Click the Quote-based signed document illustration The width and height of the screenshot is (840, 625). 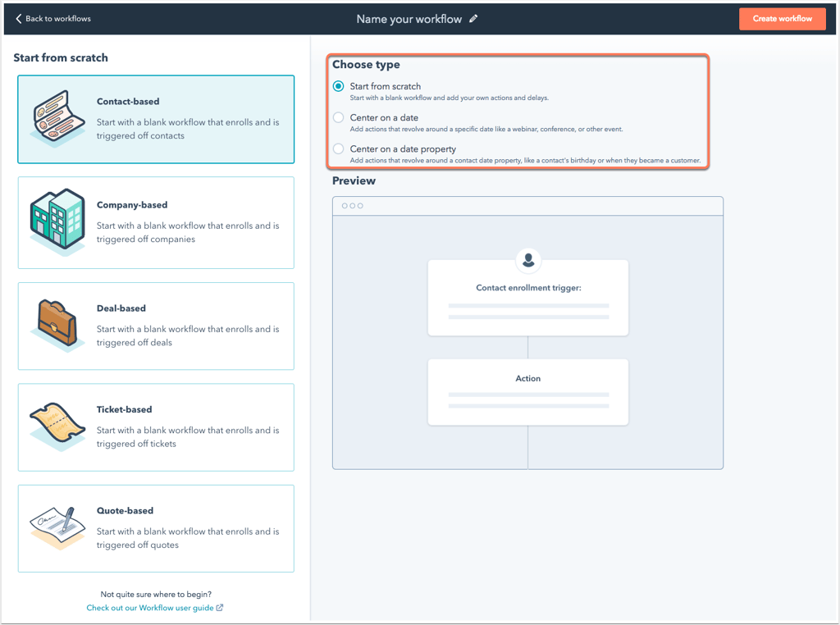[x=58, y=528]
